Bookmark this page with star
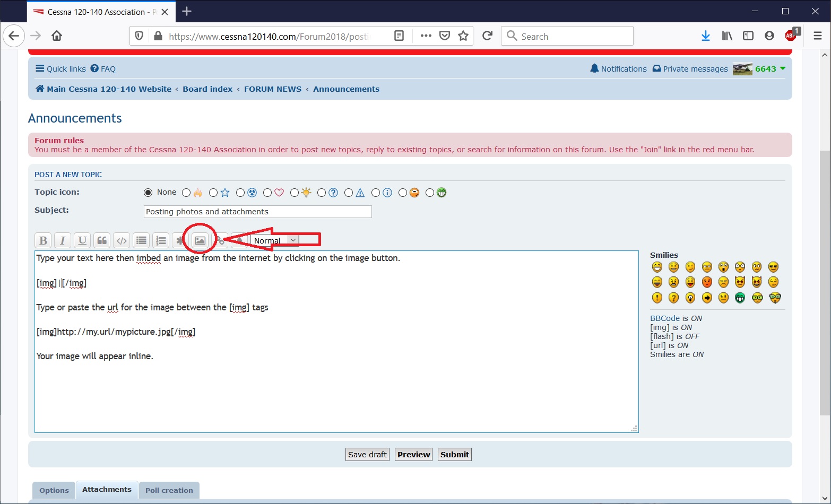Viewport: 831px width, 504px height. coord(463,36)
